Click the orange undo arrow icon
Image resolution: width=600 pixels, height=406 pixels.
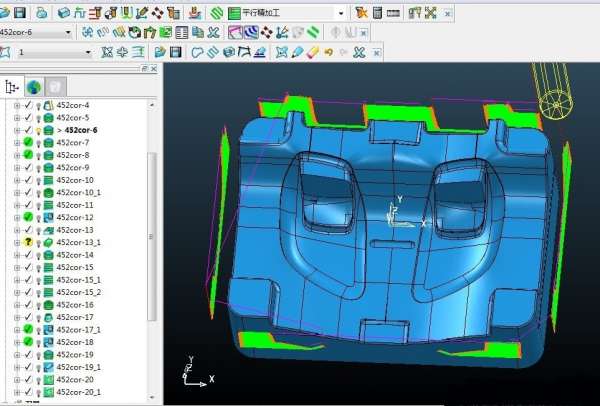[328, 52]
